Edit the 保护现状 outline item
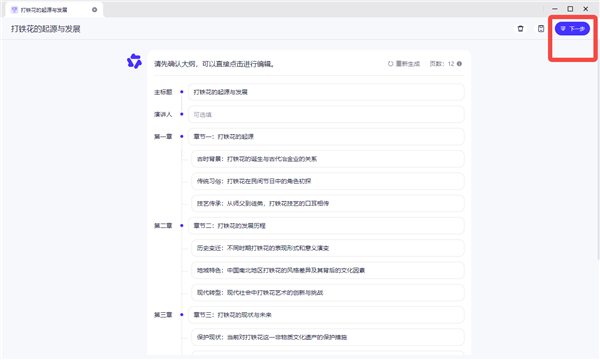Screen dimensions: 600x360 (328, 337)
